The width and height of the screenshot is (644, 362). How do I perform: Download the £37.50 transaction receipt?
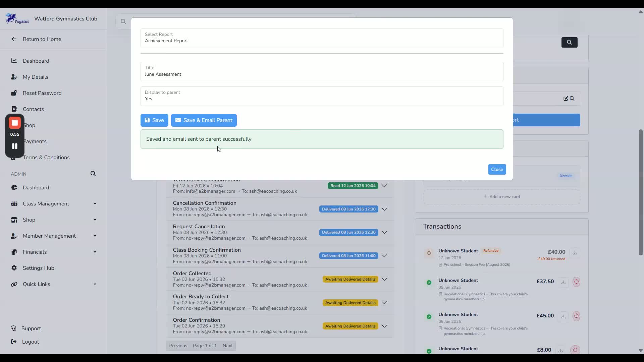pyautogui.click(x=563, y=282)
